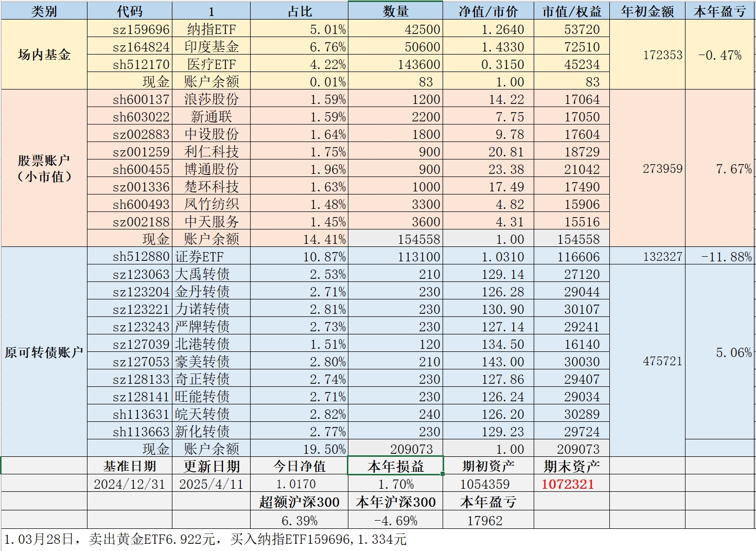The height and width of the screenshot is (551, 756).
Task: Click the 1.70% yearly return cell
Action: click(x=395, y=484)
